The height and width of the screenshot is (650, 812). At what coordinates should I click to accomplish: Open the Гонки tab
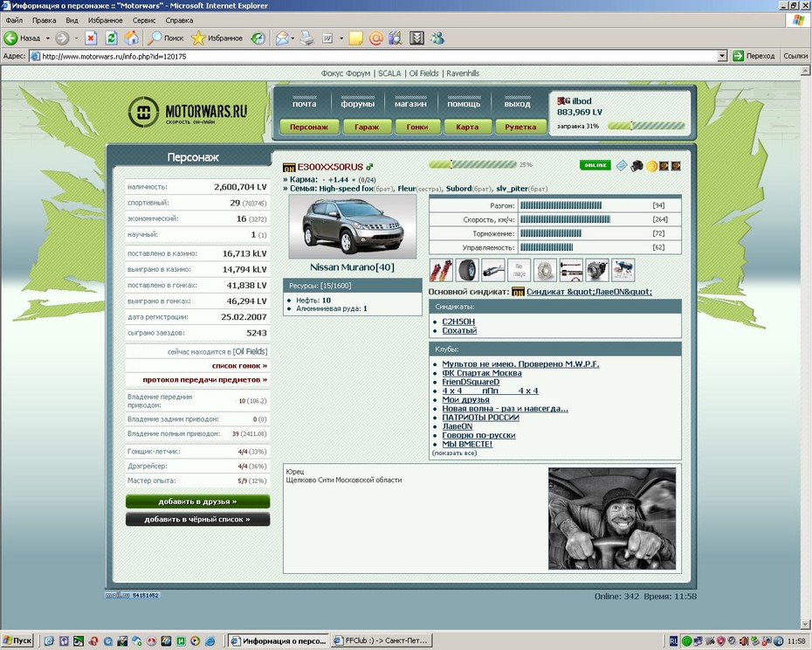pyautogui.click(x=417, y=127)
